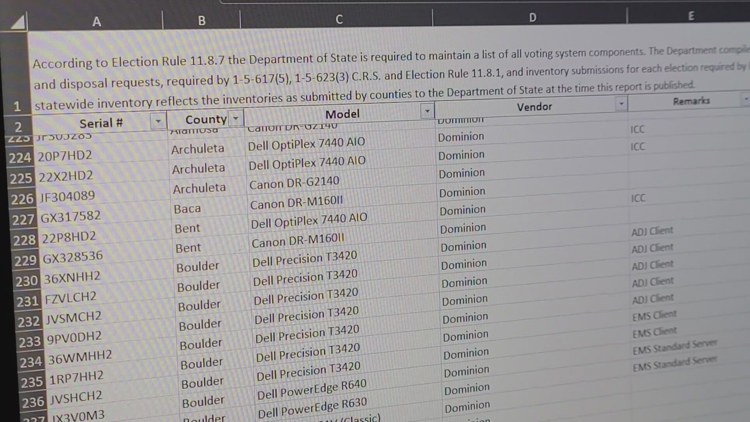Select row 234 header
The height and width of the screenshot is (422, 750).
31,362
